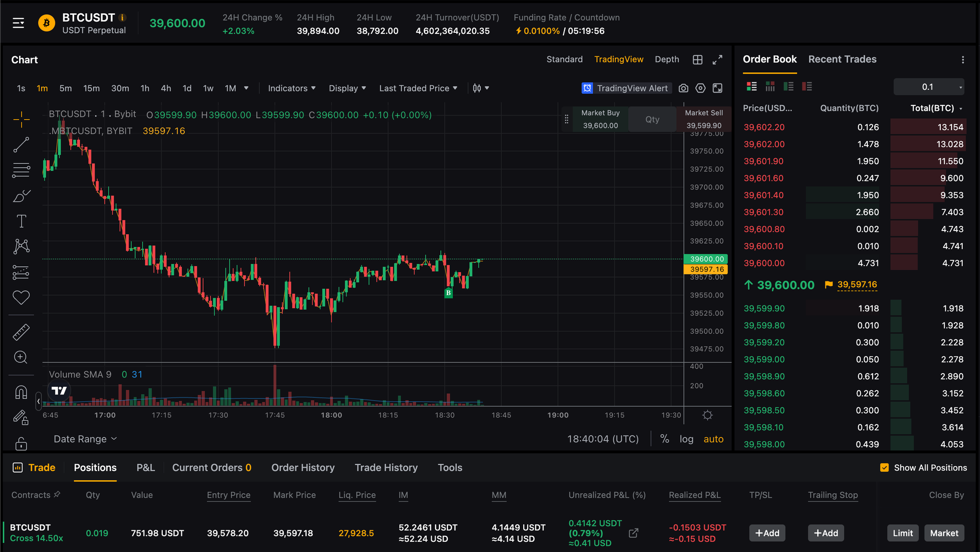Take a chart snapshot with camera icon
The height and width of the screenshot is (552, 980).
tap(684, 88)
